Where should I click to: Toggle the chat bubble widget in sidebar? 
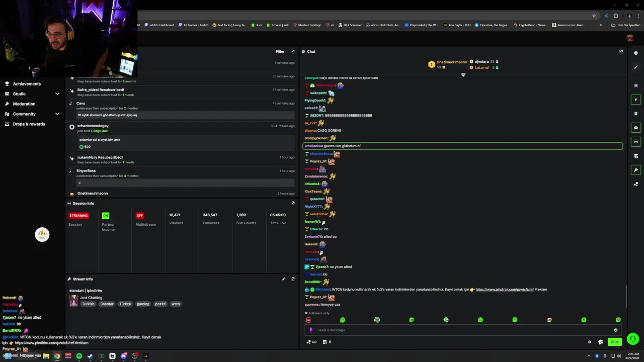(636, 128)
